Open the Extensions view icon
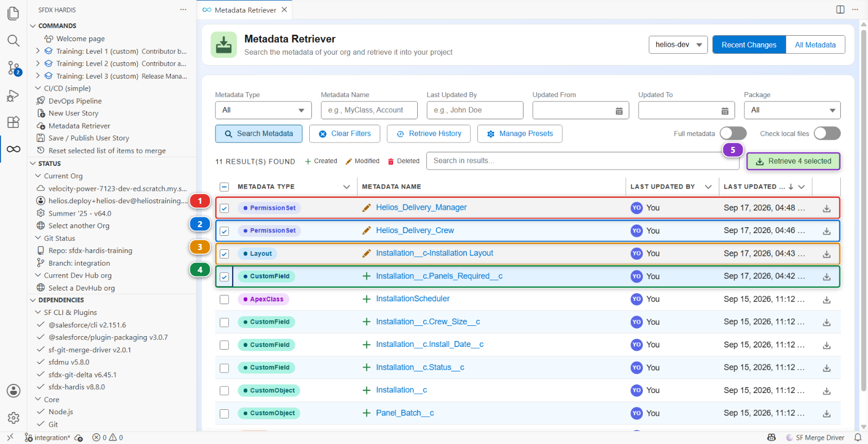The height and width of the screenshot is (444, 868). click(14, 122)
